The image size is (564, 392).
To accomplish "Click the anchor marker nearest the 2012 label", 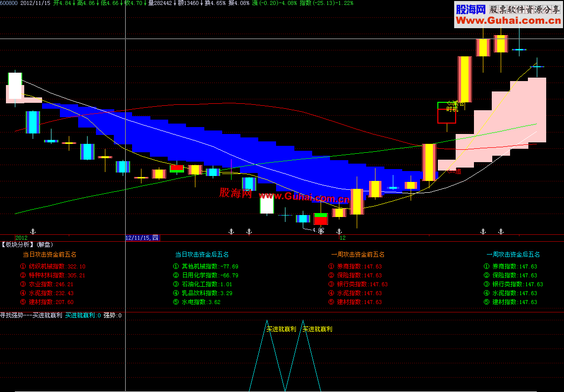I will (x=33, y=231).
